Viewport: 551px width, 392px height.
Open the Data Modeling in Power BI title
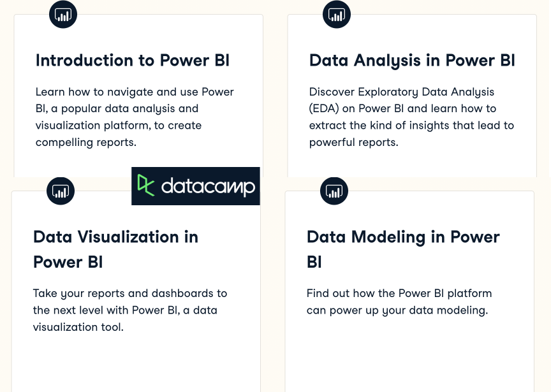403,249
